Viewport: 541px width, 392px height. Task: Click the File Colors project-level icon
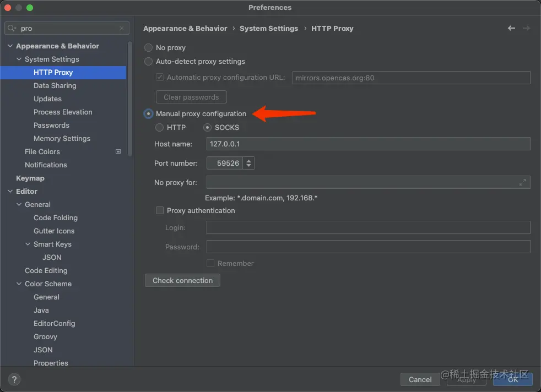click(118, 152)
